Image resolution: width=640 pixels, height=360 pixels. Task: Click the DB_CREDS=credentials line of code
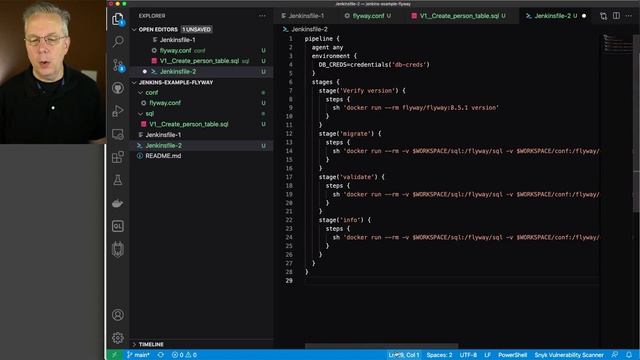[x=374, y=64]
